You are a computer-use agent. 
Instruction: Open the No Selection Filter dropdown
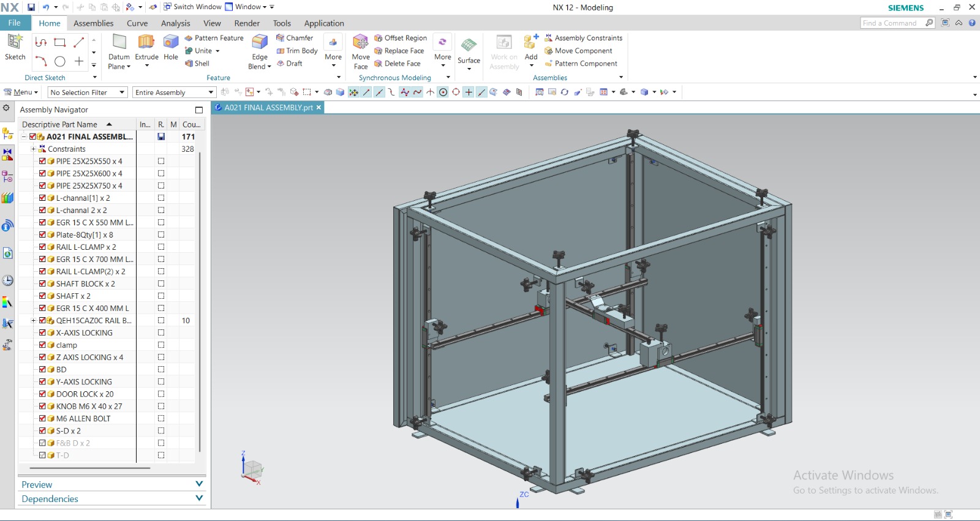click(x=88, y=92)
